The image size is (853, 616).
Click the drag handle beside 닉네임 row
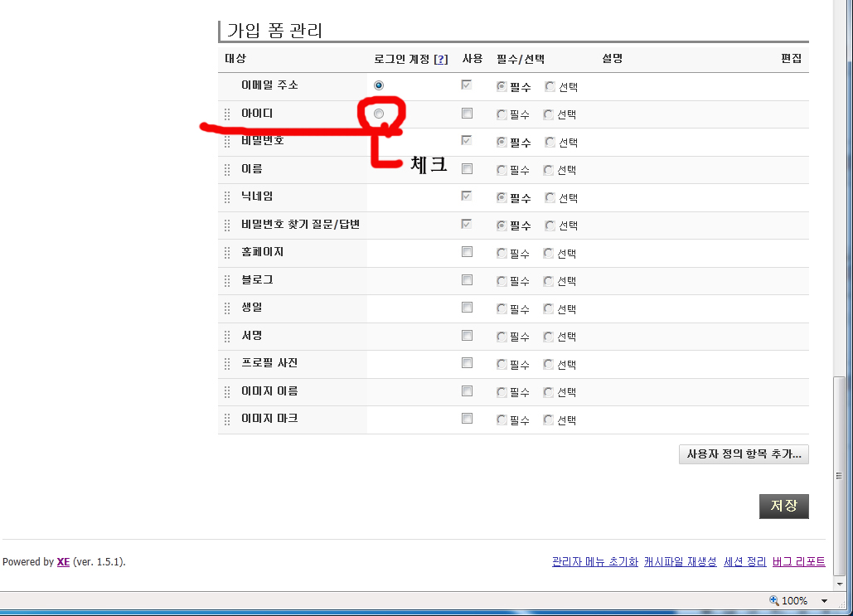coord(227,197)
